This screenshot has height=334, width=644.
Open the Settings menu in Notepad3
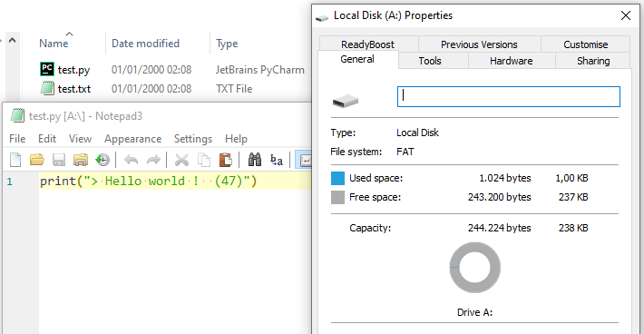193,139
